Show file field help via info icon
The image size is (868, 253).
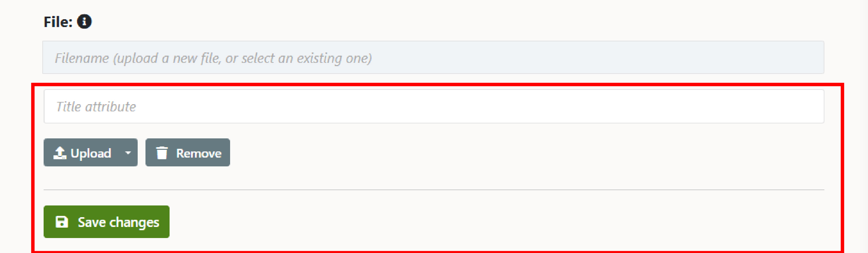[x=84, y=21]
